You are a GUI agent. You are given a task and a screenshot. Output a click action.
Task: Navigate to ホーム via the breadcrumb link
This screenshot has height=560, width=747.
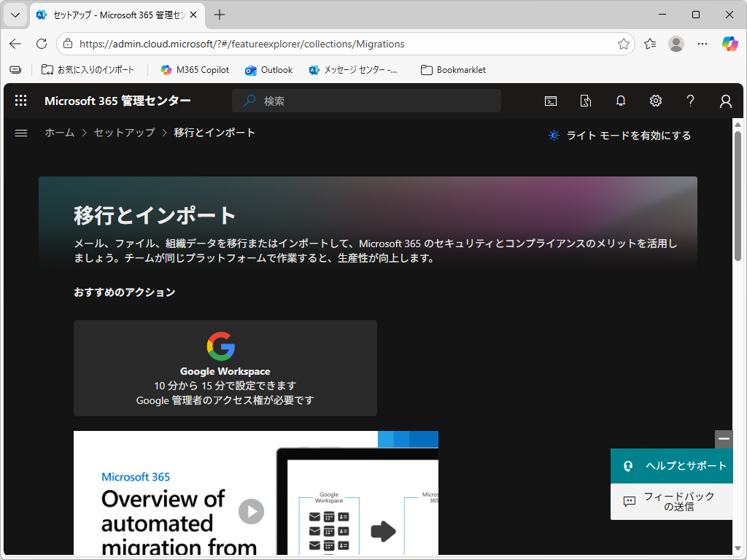pos(59,133)
